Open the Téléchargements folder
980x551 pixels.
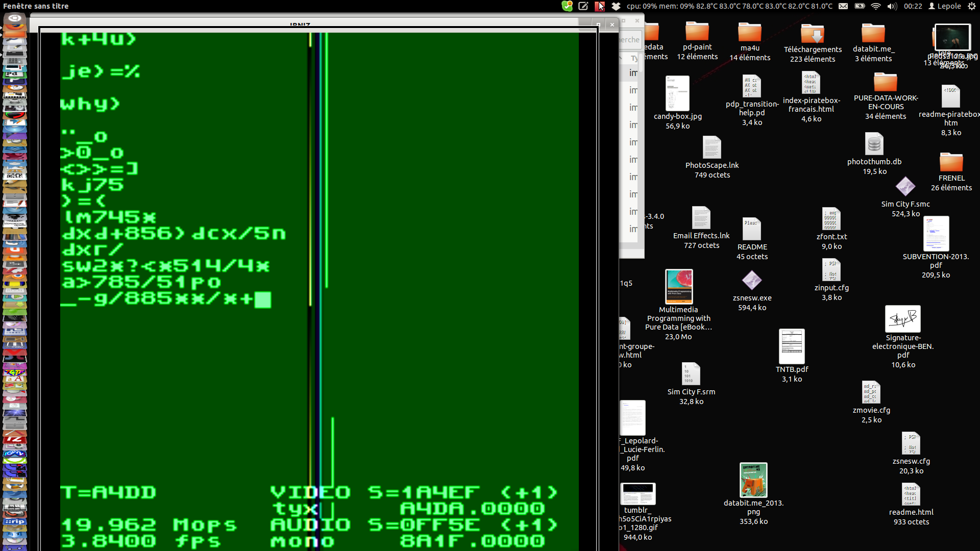[813, 34]
